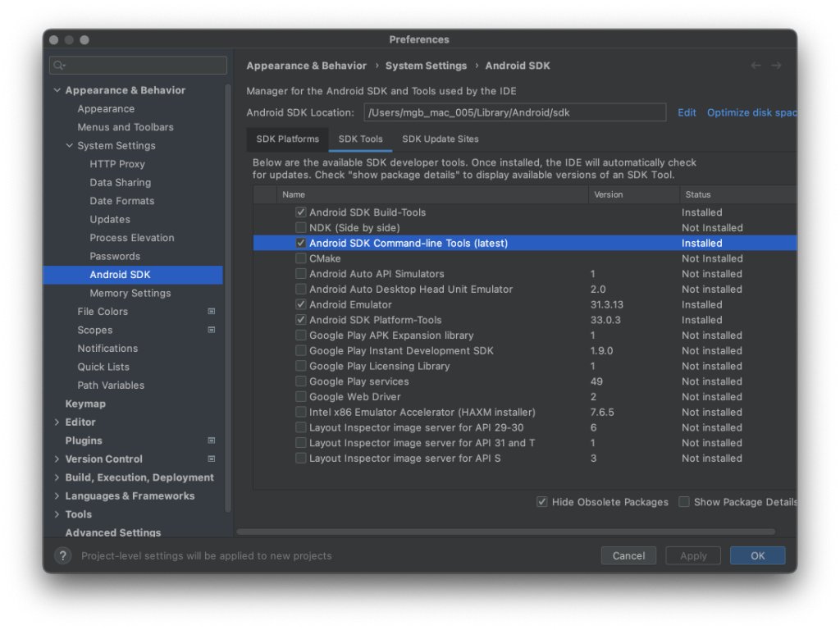Expand Build, Execution, Deployment node
Viewport: 840px width, 630px height.
57,477
